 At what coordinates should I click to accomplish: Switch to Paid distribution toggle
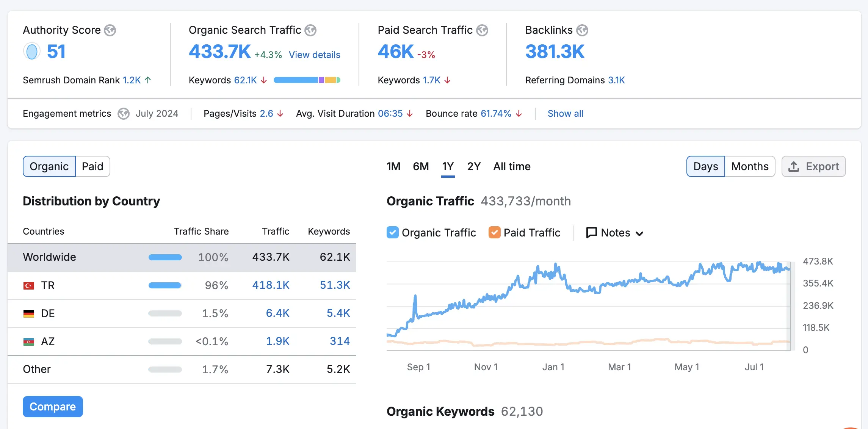(93, 166)
